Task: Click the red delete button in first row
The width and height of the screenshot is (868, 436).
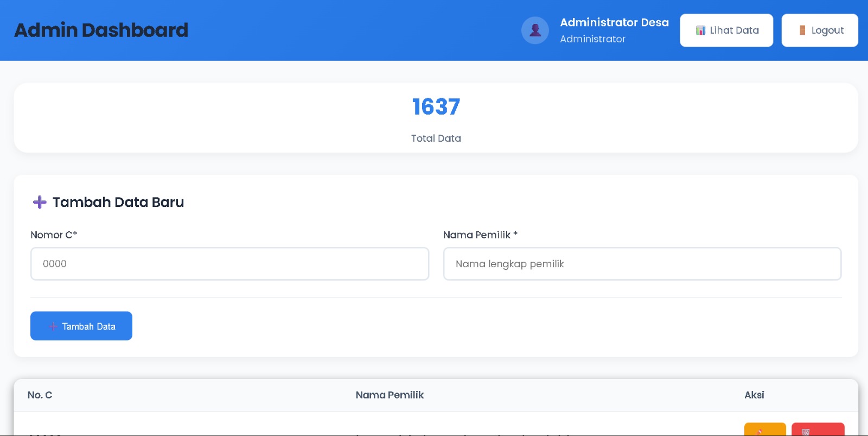Action: (x=818, y=429)
